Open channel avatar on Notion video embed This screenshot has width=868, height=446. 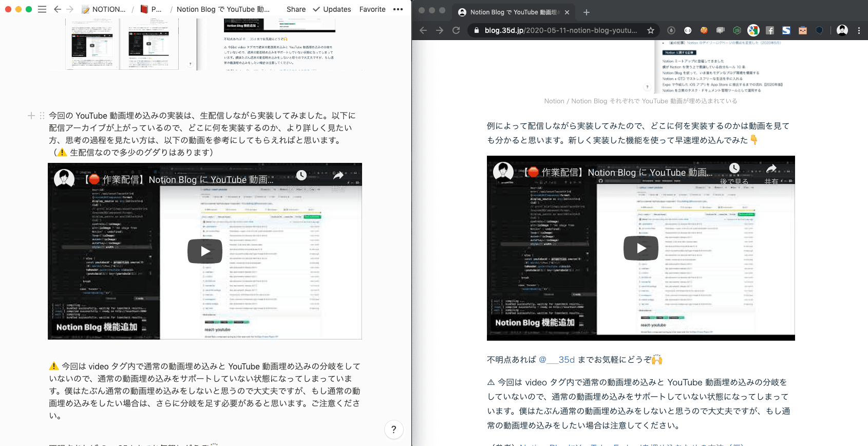pyautogui.click(x=64, y=179)
